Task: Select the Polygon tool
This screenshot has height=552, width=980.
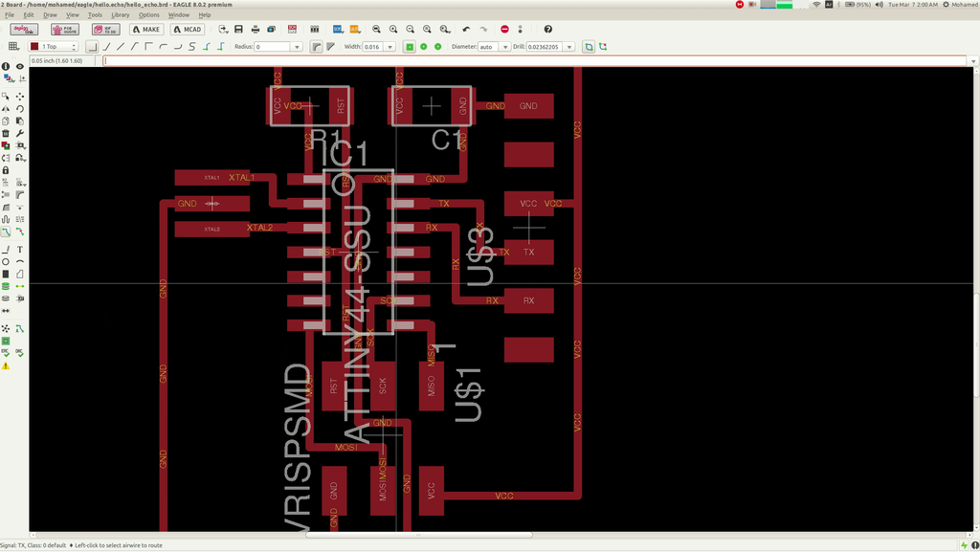Action: (x=20, y=275)
